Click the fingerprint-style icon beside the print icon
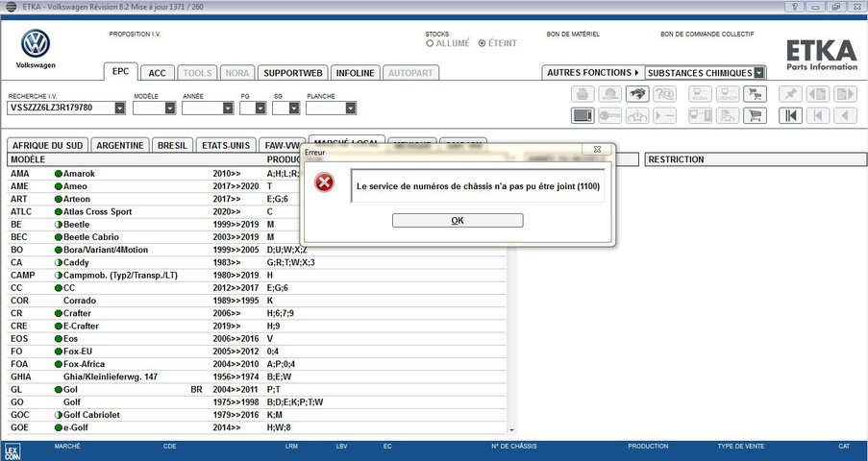868x461 pixels. point(610,94)
